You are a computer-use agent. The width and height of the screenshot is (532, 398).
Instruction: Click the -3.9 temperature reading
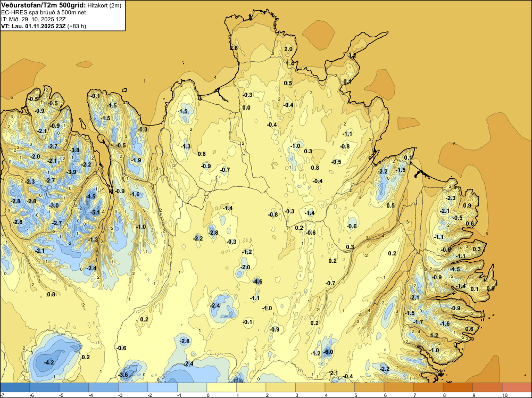[72, 172]
